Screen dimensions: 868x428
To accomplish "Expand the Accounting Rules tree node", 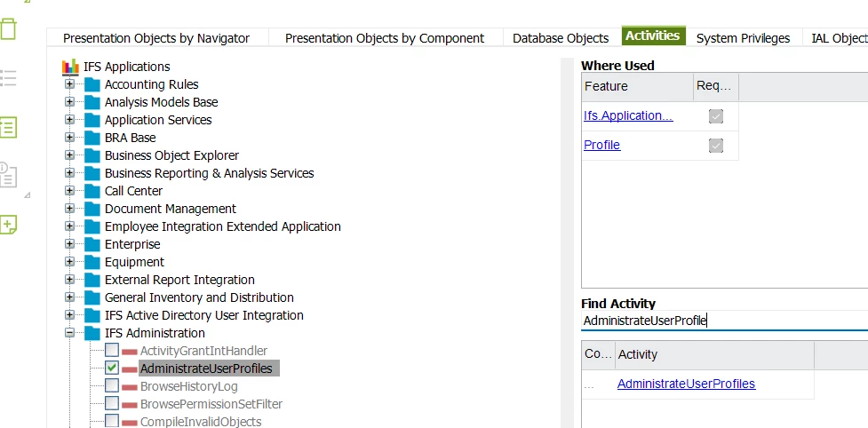I will point(69,84).
